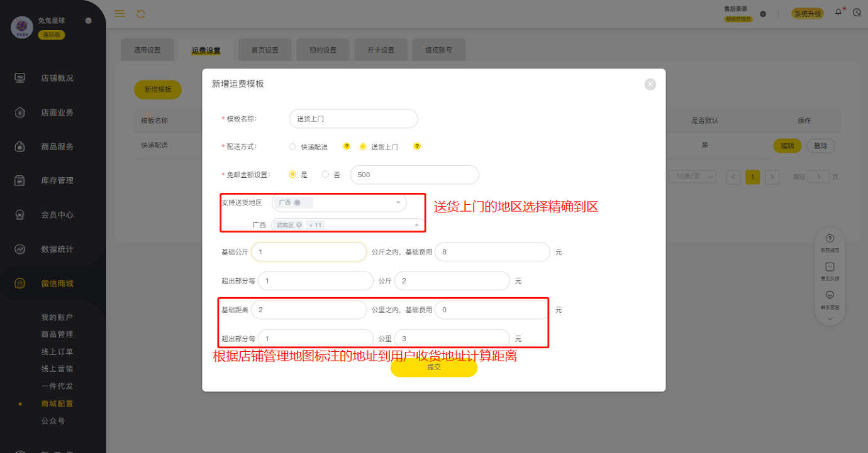Click help icon next to 快递配送

coord(346,146)
